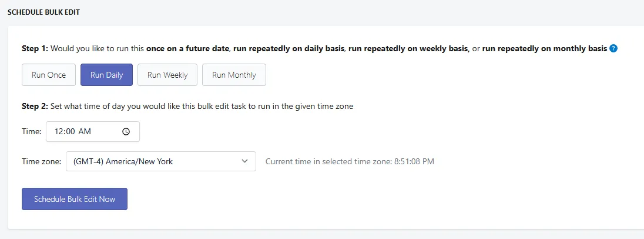644x239 pixels.
Task: Open the America/New York time zone dropdown
Action: coord(161,161)
